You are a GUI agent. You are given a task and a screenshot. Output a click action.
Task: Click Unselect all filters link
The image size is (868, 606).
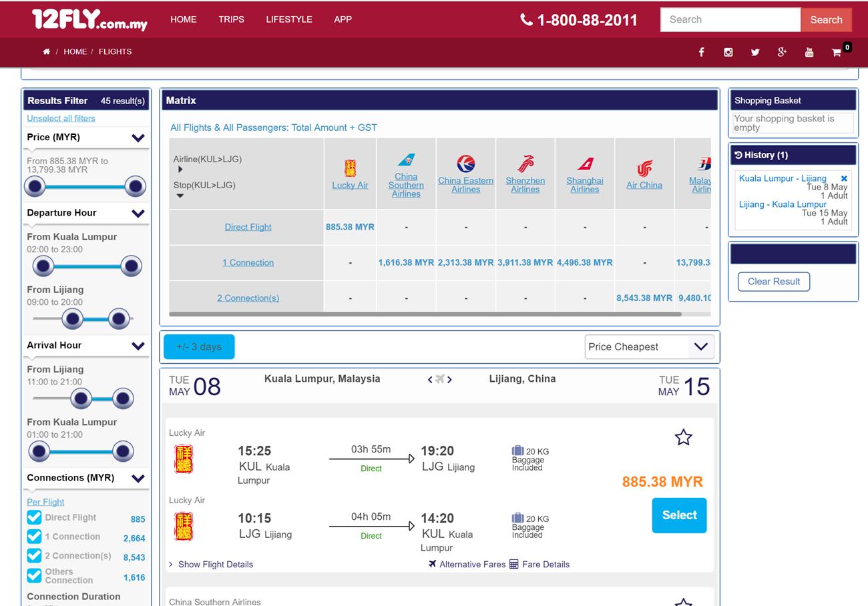click(x=61, y=118)
